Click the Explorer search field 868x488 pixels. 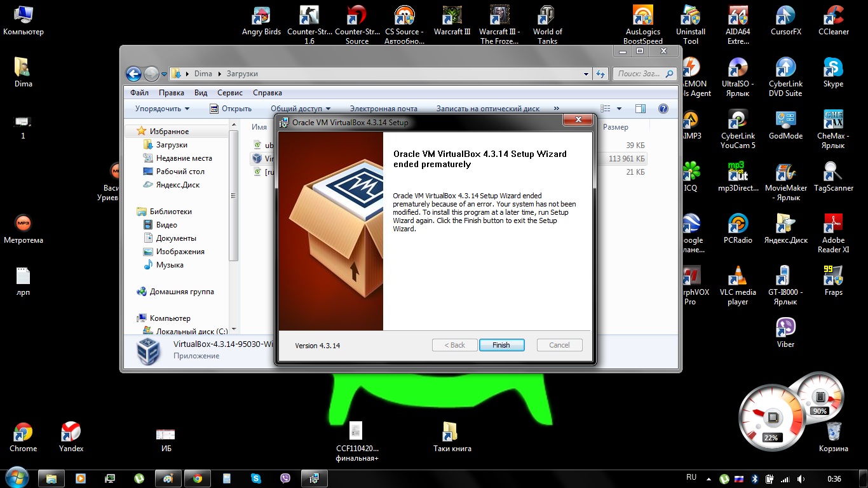pyautogui.click(x=644, y=74)
